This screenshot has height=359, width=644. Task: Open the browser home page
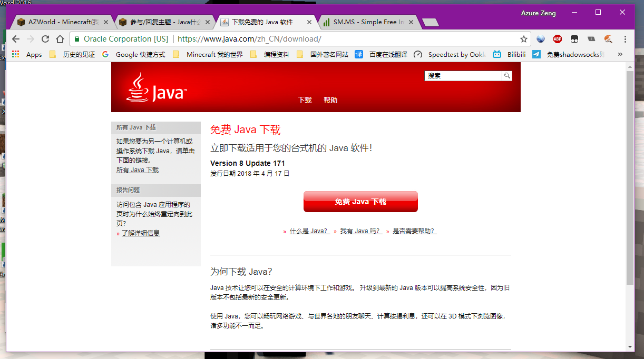click(60, 39)
